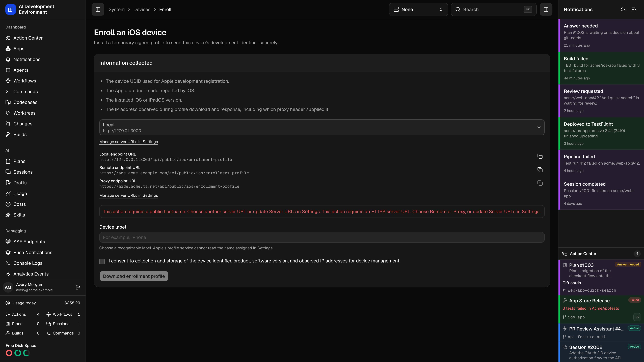Navigate to Workflows

43,81
